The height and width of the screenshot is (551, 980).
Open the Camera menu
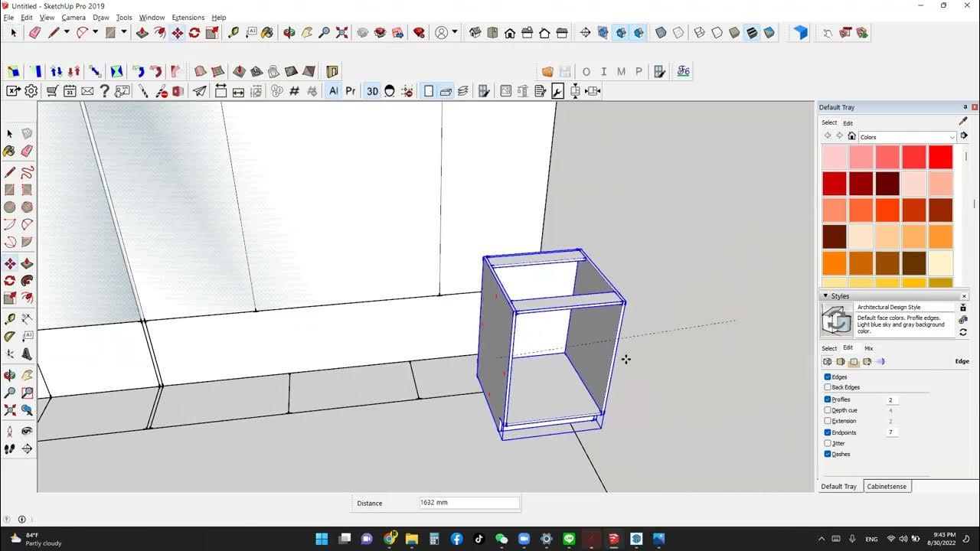[x=73, y=17]
